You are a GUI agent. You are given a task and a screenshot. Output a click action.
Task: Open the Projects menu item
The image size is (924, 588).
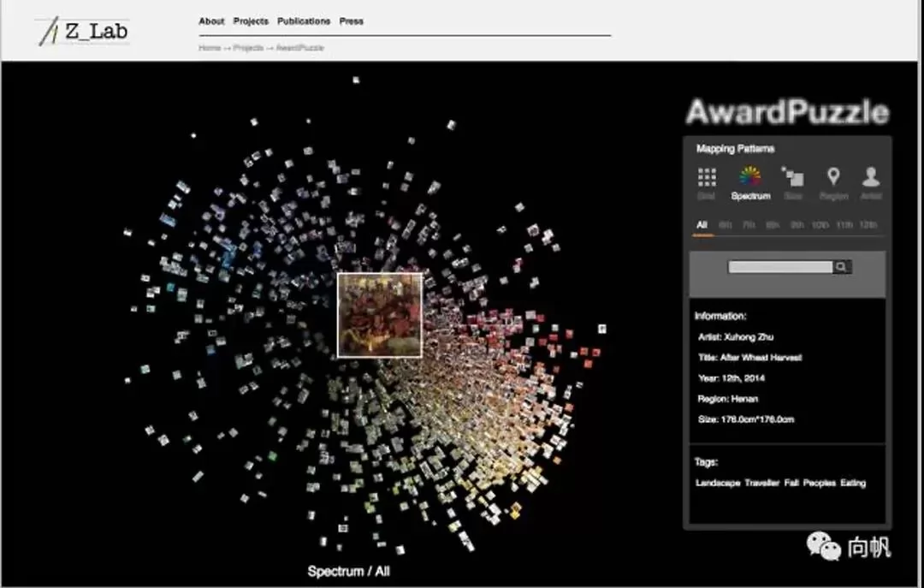pyautogui.click(x=251, y=21)
